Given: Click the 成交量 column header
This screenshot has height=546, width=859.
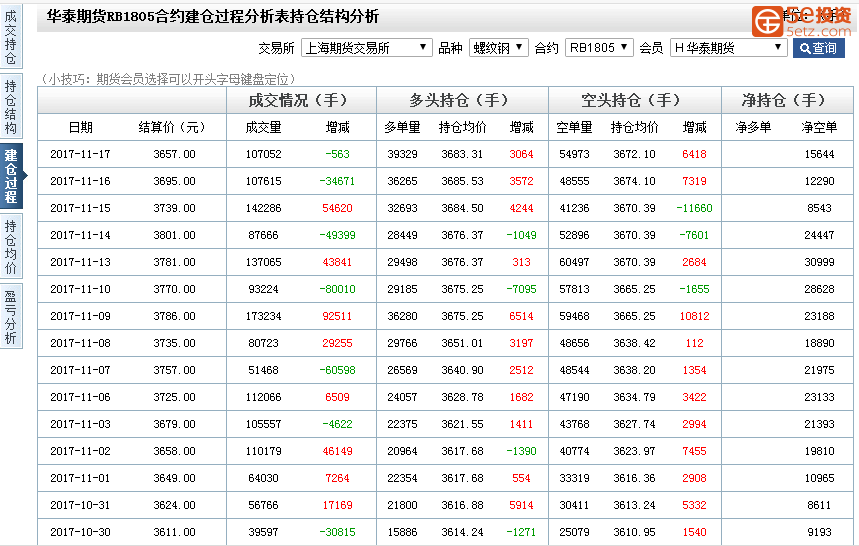Looking at the screenshot, I should (264, 128).
